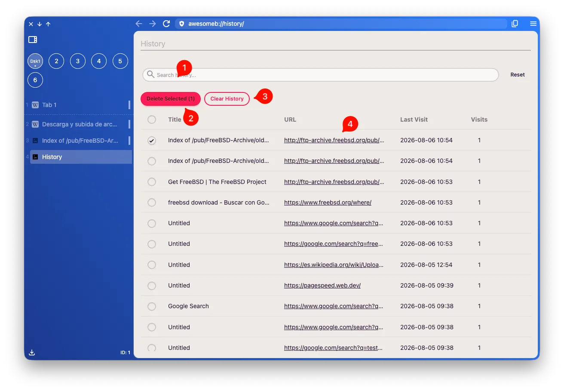Switch to the Dsk1 desktop
Screen dimensions: 564x392
35,61
